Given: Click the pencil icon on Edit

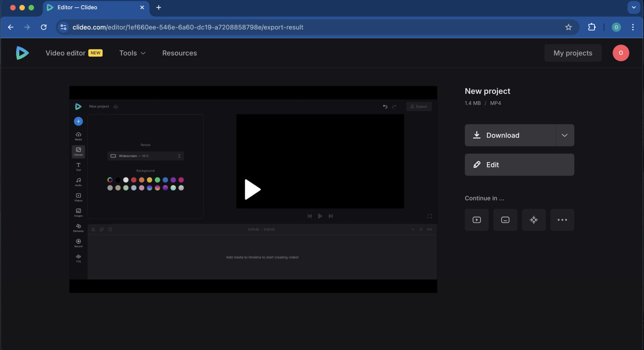Looking at the screenshot, I should [477, 165].
